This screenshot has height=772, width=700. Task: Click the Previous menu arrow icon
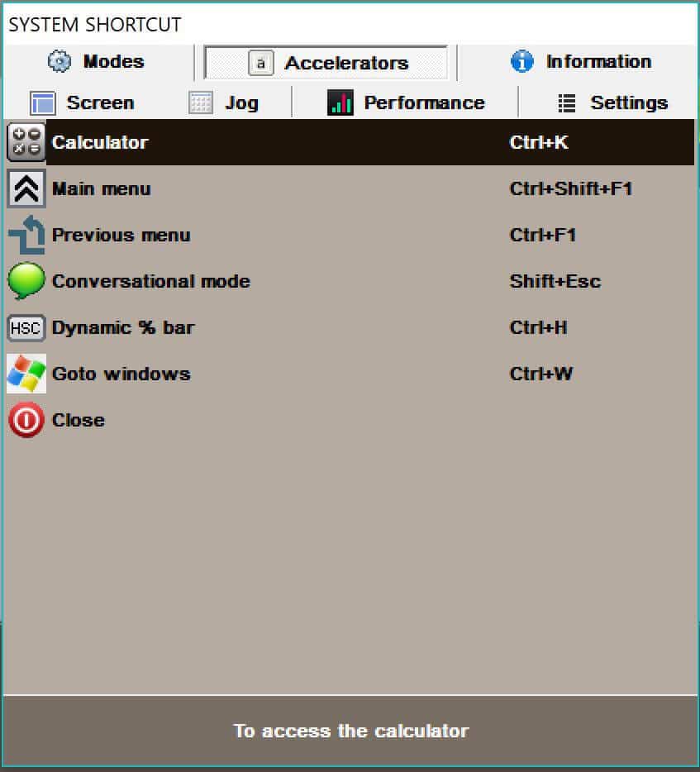(x=26, y=235)
